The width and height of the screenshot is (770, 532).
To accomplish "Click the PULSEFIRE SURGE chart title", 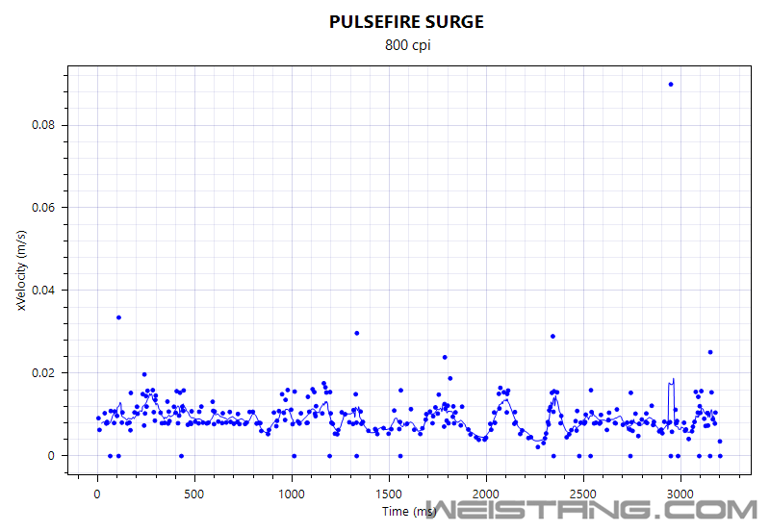I will (406, 22).
